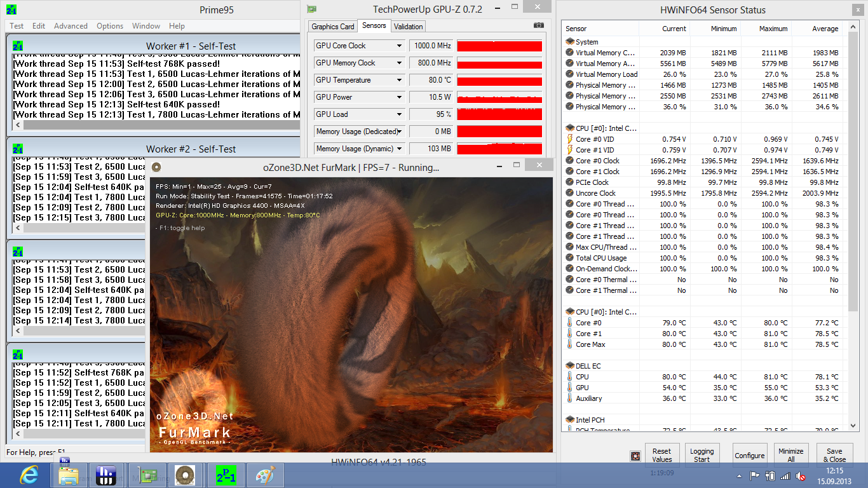868x488 pixels.
Task: Open the taskbar clock showing 12:15
Action: (835, 475)
